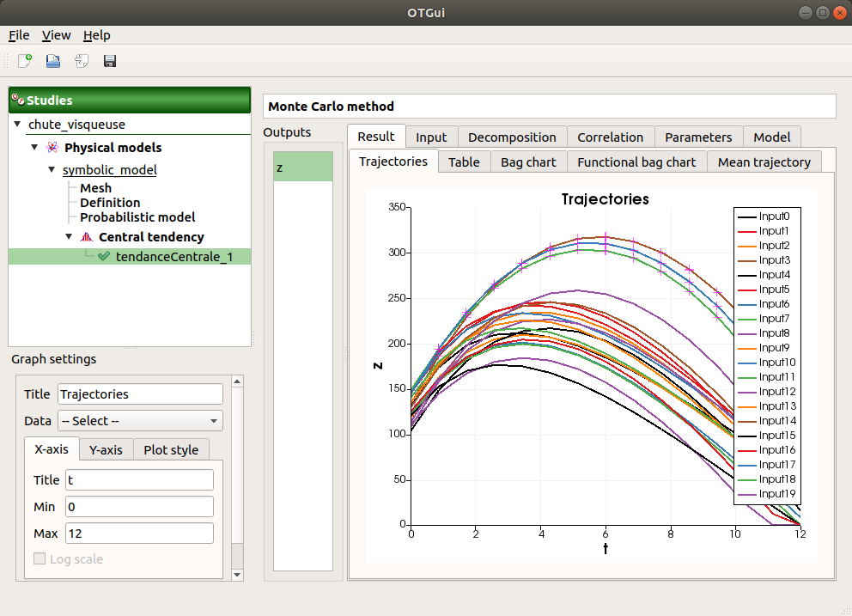Switch to the Plot style tab

click(171, 448)
